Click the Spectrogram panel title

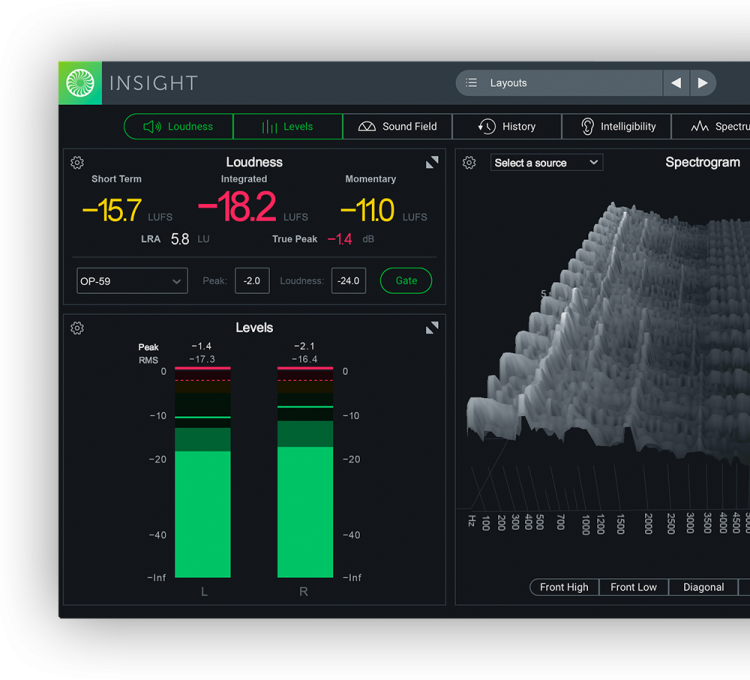tap(703, 163)
